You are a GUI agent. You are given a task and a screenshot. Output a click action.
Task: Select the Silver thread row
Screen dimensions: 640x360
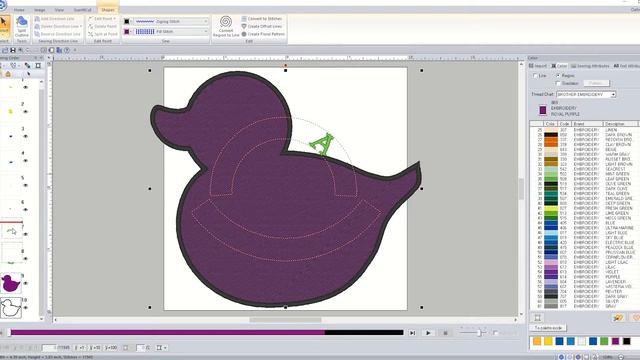tap(584, 301)
